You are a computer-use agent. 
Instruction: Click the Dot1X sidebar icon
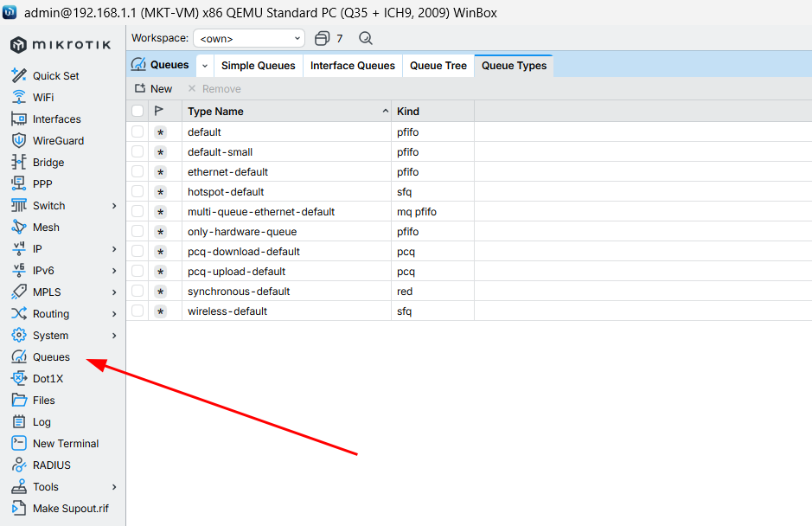pyautogui.click(x=19, y=378)
